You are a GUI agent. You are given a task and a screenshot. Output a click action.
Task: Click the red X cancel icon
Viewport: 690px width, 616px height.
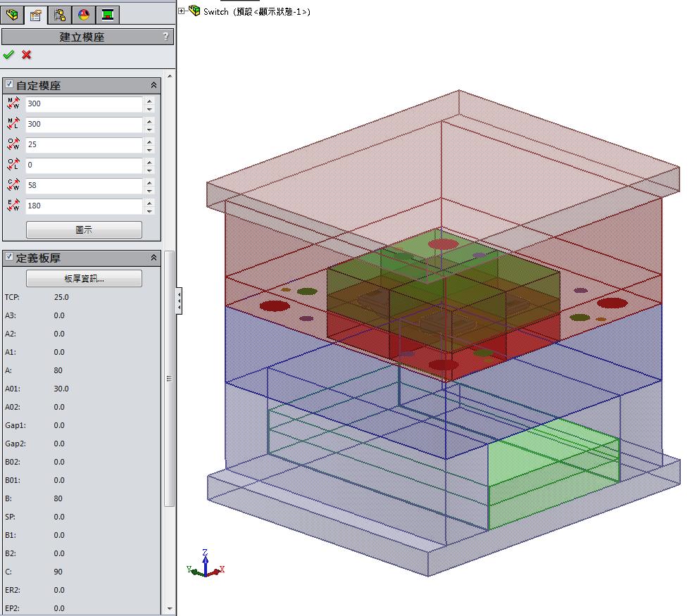point(27,55)
